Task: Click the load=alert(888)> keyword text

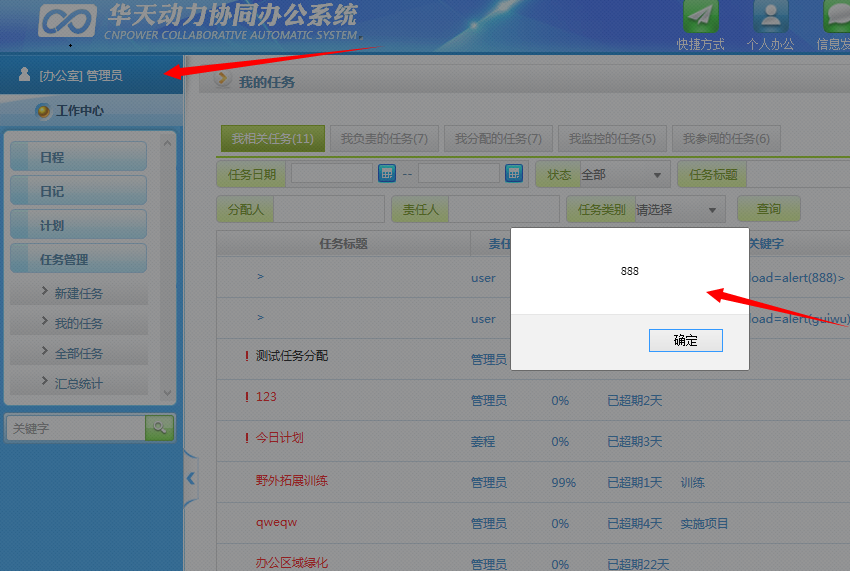Action: click(797, 278)
